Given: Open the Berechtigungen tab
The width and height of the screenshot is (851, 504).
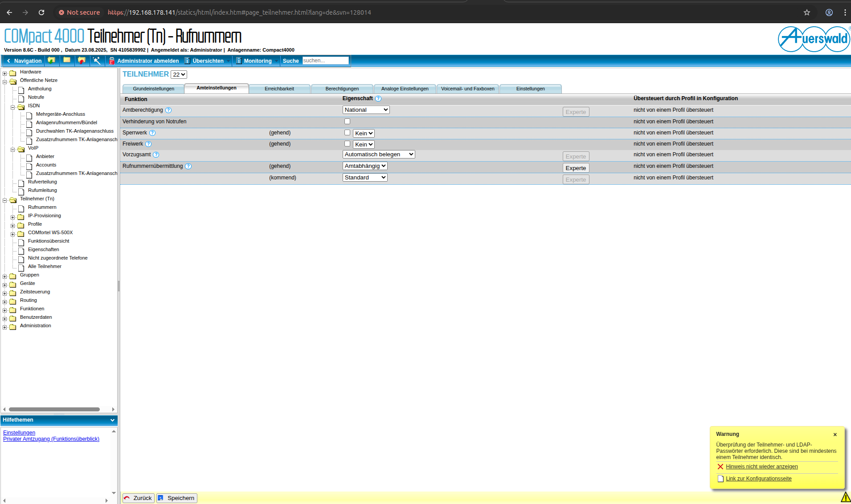Looking at the screenshot, I should (342, 89).
